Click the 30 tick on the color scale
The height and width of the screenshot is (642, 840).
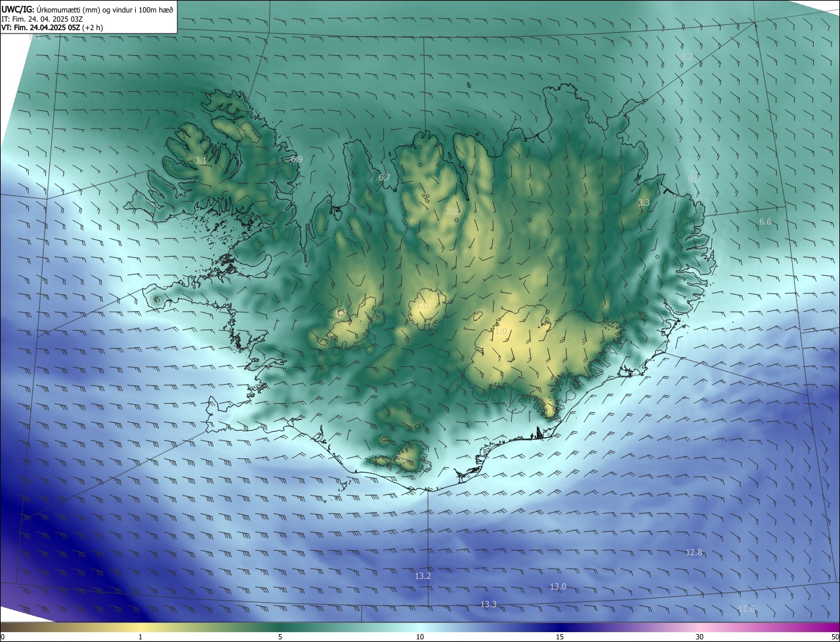[x=700, y=637]
